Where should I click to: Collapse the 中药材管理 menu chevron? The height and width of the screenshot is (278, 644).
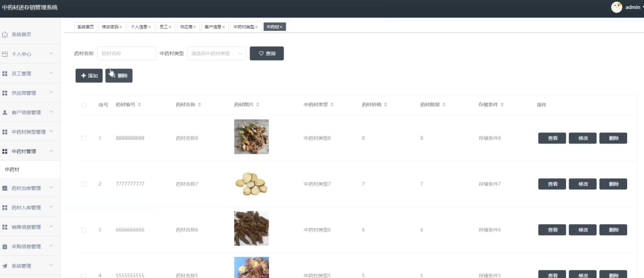coord(51,151)
